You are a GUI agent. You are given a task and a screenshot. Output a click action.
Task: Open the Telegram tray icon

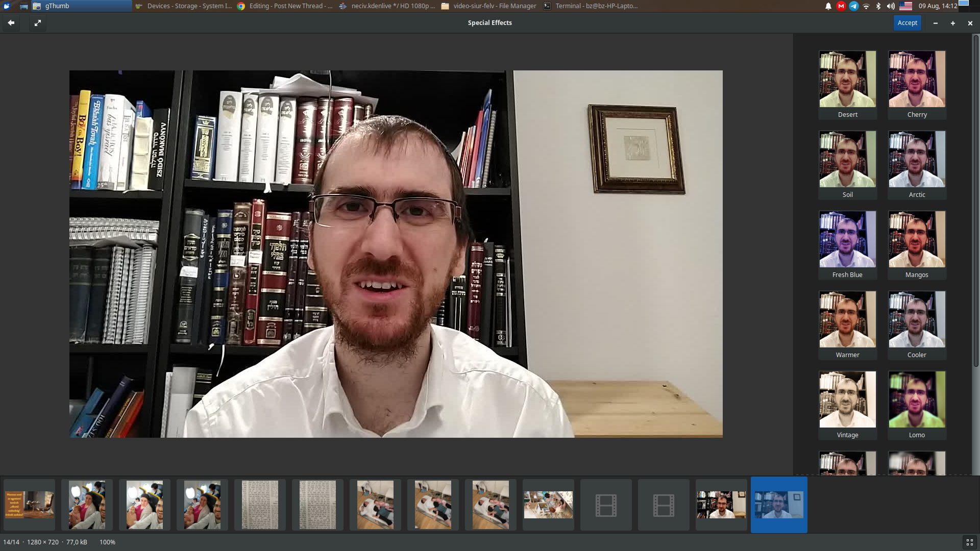click(x=853, y=6)
